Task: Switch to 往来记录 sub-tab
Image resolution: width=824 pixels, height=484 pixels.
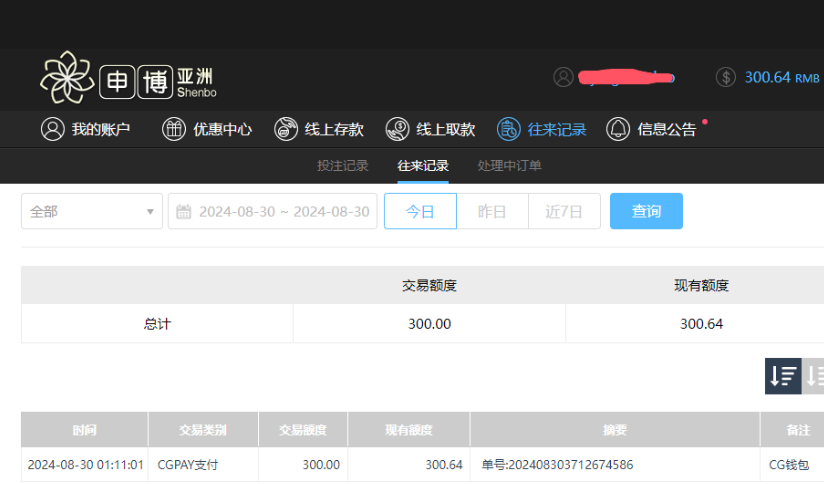Action: click(x=423, y=166)
